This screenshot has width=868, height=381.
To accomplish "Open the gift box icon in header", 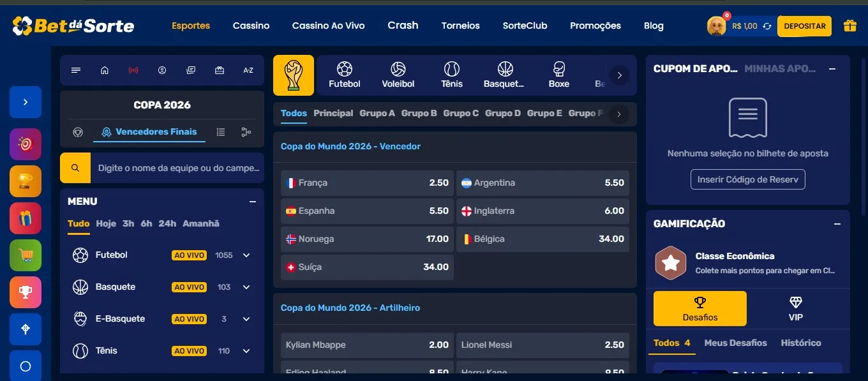I will (849, 26).
